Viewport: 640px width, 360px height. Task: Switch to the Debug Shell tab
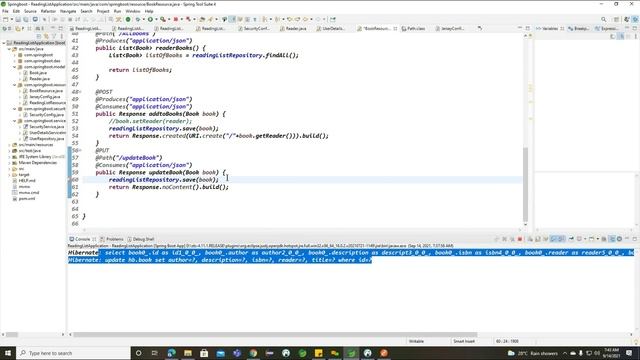tap(140, 239)
